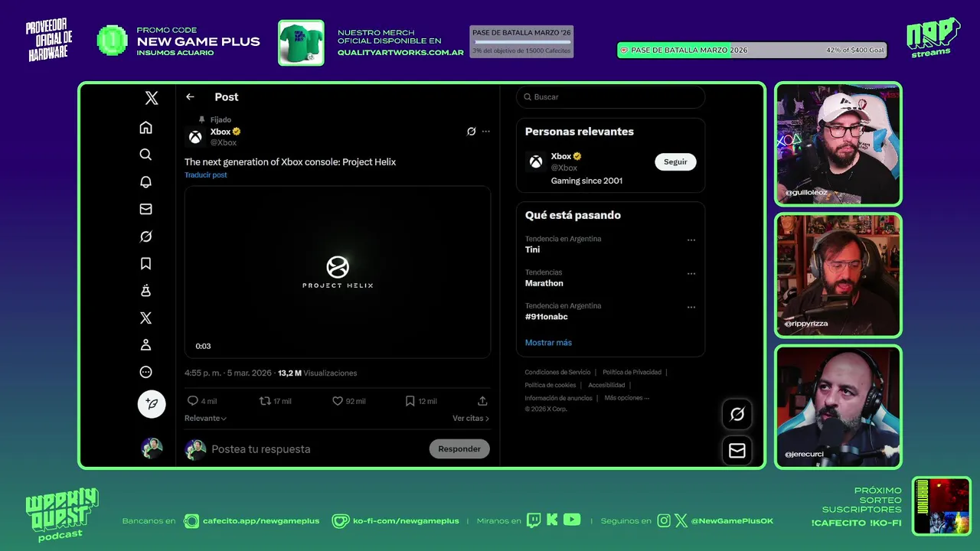Open Premium X icon in sidebar
980x551 pixels.
[x=145, y=318]
